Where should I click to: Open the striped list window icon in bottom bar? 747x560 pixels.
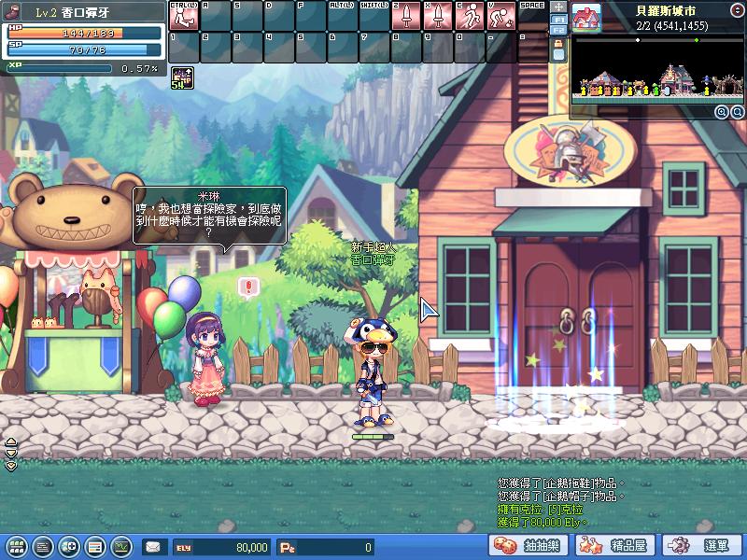(95, 546)
